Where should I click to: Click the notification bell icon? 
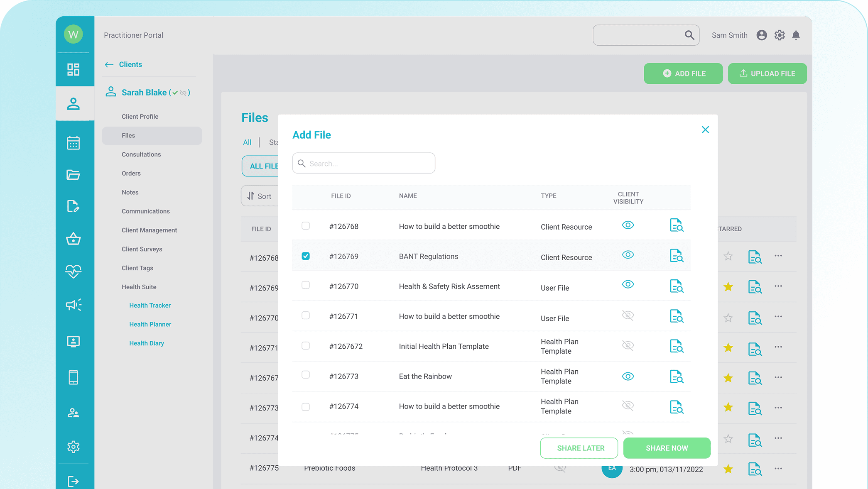tap(796, 35)
